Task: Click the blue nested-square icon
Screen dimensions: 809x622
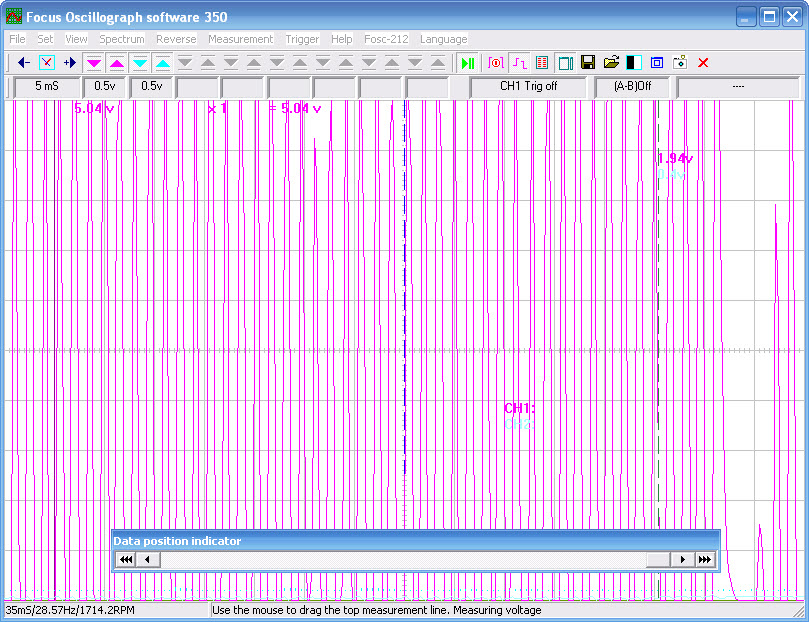Action: click(x=657, y=63)
